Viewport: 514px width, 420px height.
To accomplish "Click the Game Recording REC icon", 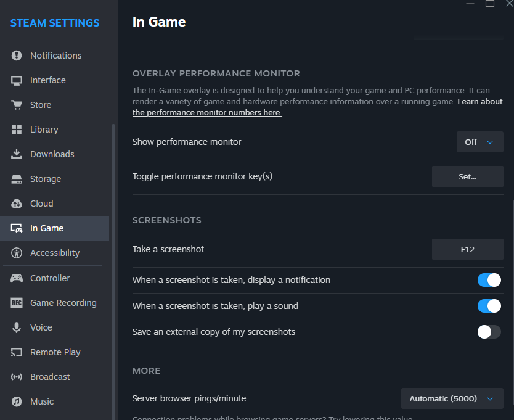I will pos(17,303).
